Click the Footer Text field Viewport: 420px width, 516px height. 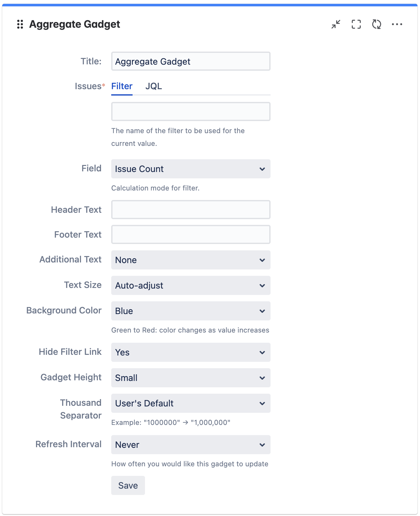tap(191, 234)
